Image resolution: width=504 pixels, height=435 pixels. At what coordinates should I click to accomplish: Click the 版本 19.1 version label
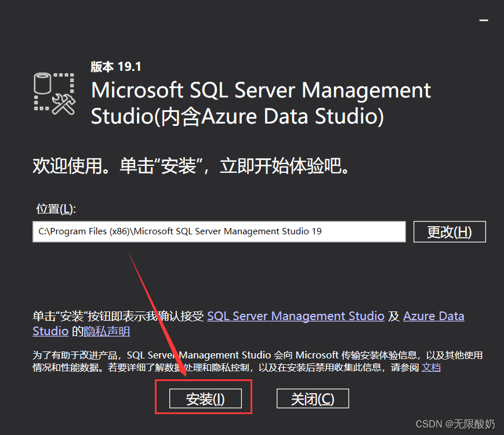point(116,67)
